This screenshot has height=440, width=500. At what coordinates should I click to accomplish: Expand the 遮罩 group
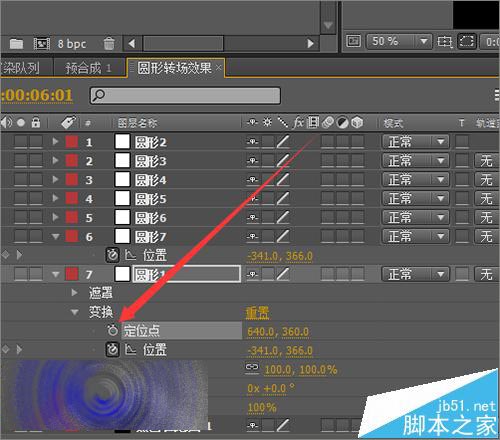pos(75,293)
